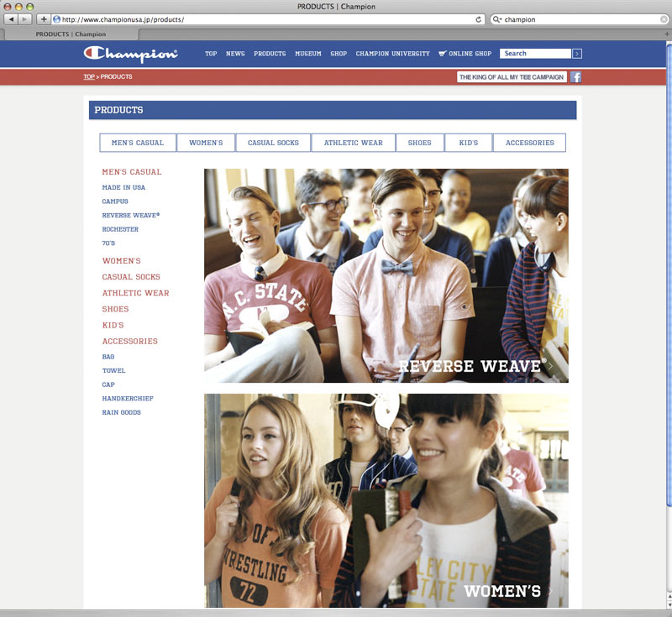Screen dimensions: 672x617
Task: Go to Museum in top navigation
Action: (x=307, y=54)
